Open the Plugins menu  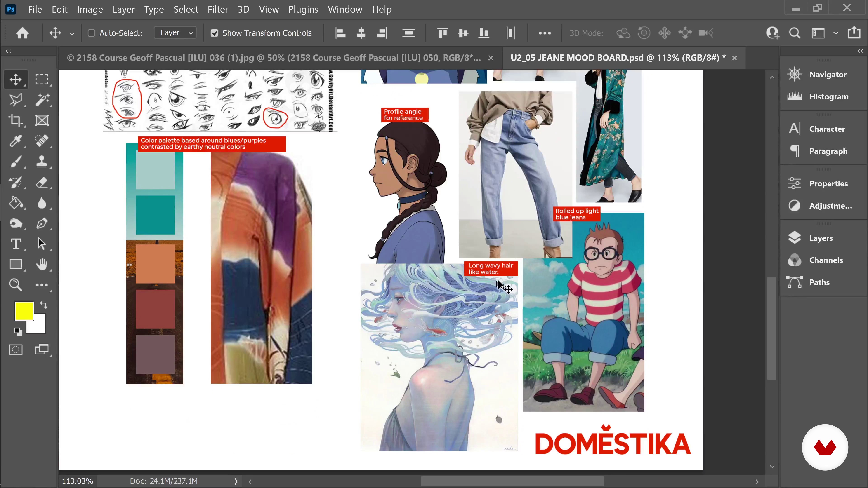[x=303, y=9]
